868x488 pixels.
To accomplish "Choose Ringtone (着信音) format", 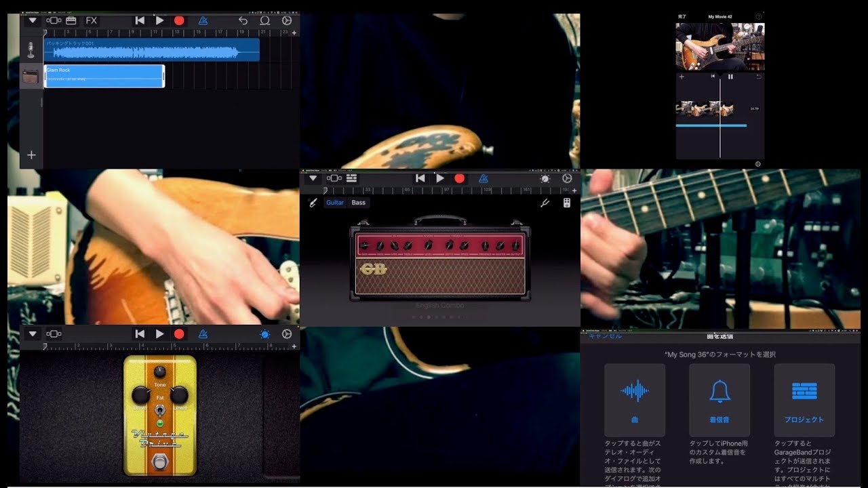I will click(719, 400).
